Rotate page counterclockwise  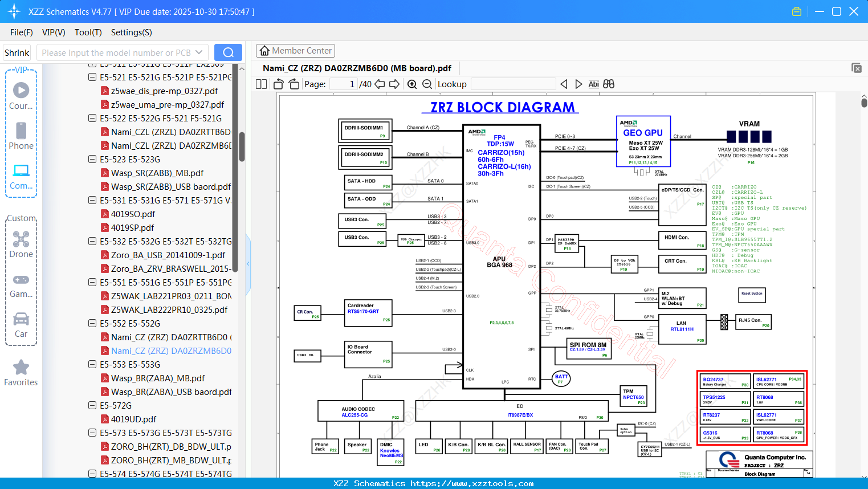(x=279, y=84)
